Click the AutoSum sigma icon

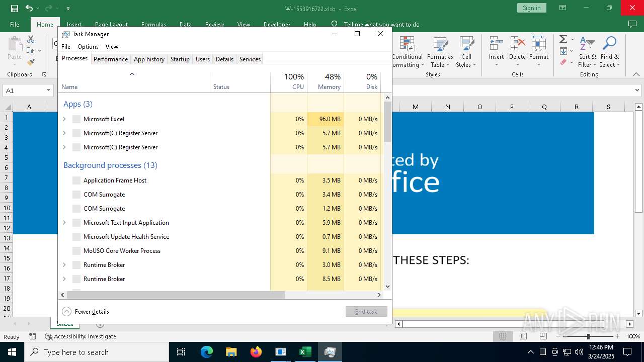(x=563, y=39)
